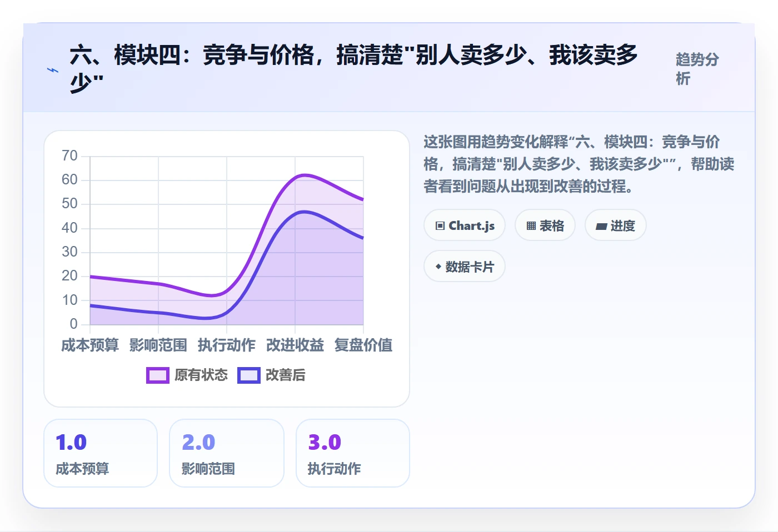Toggle the 改善后 legend color box
Image resolution: width=778 pixels, height=532 pixels.
[249, 375]
